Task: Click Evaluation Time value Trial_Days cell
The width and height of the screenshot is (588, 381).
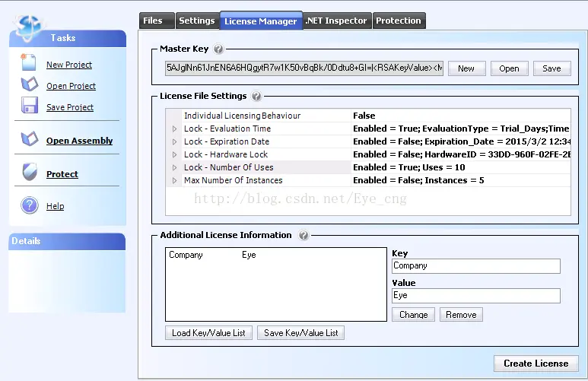Action: tap(461, 129)
